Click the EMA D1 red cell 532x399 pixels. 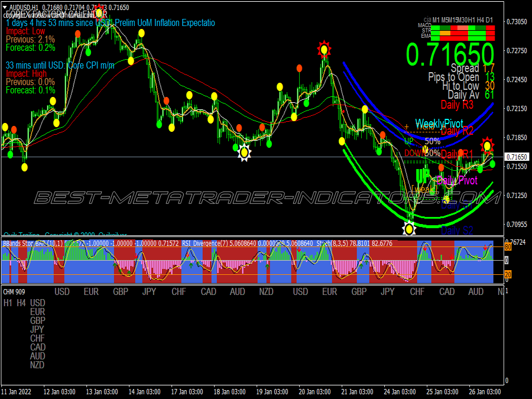tap(490, 38)
